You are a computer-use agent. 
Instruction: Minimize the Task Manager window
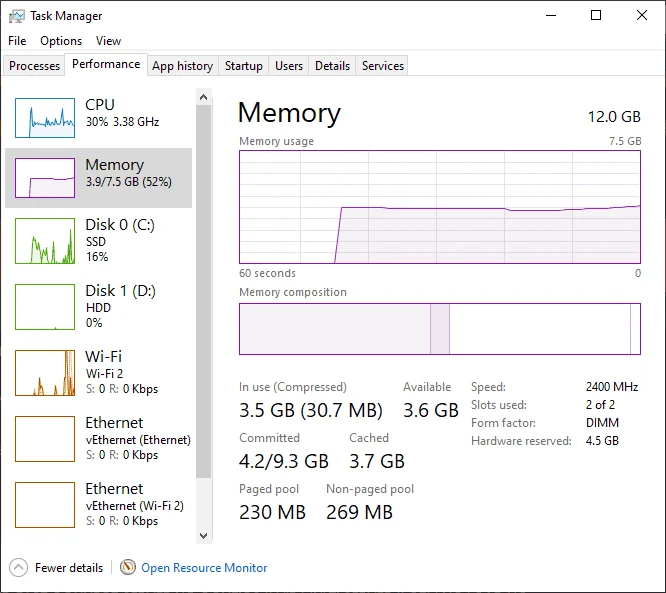coord(551,15)
